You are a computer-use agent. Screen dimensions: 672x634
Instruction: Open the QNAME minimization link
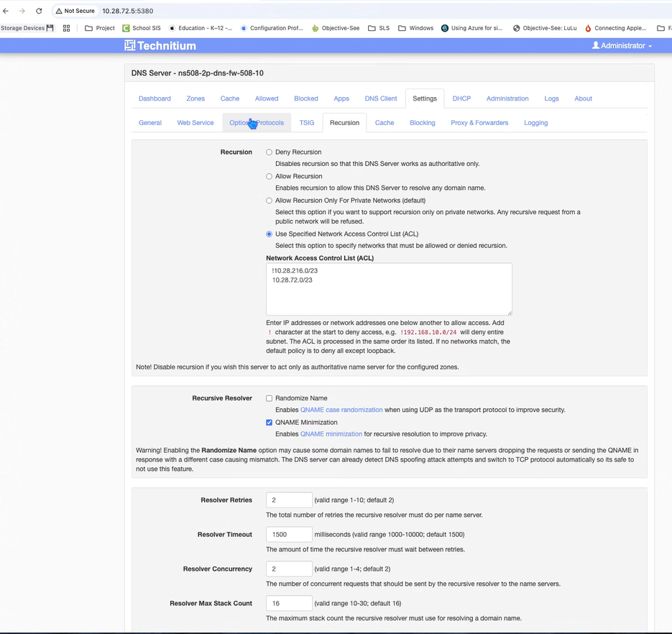[331, 434]
